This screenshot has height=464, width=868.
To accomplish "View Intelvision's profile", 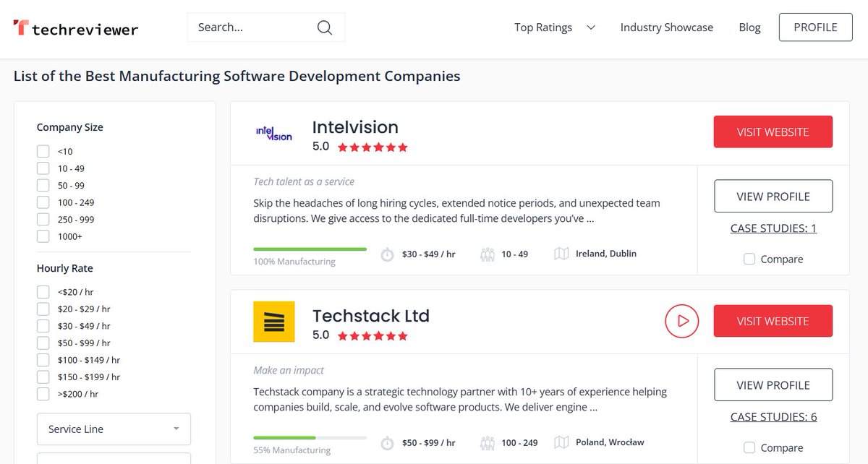I will pyautogui.click(x=773, y=197).
